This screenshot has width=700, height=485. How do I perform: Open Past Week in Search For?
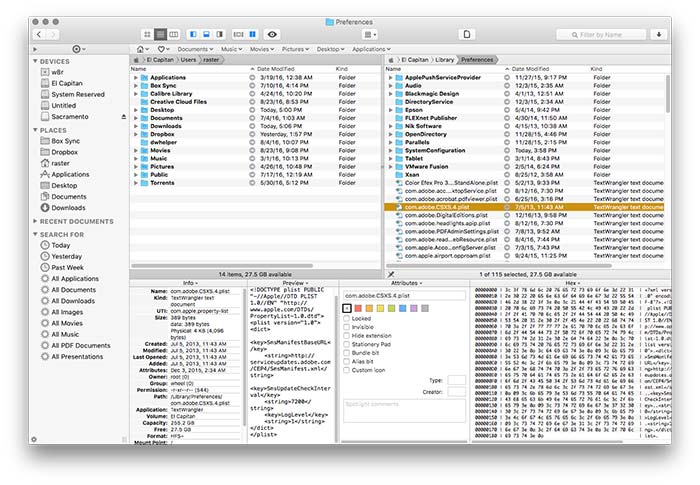click(x=67, y=267)
